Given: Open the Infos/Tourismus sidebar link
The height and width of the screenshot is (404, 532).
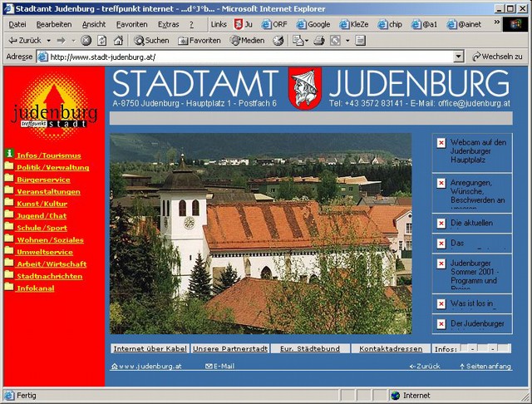Looking at the screenshot, I should pos(48,155).
